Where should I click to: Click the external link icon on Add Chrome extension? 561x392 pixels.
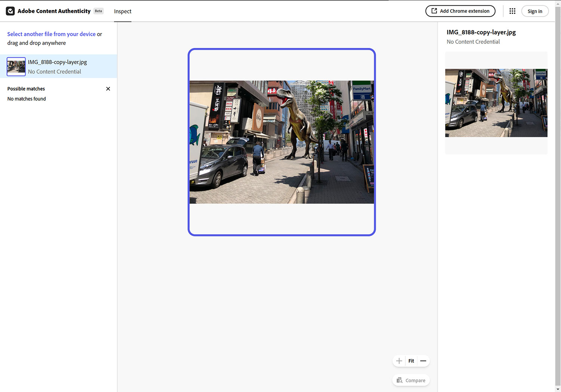point(434,11)
